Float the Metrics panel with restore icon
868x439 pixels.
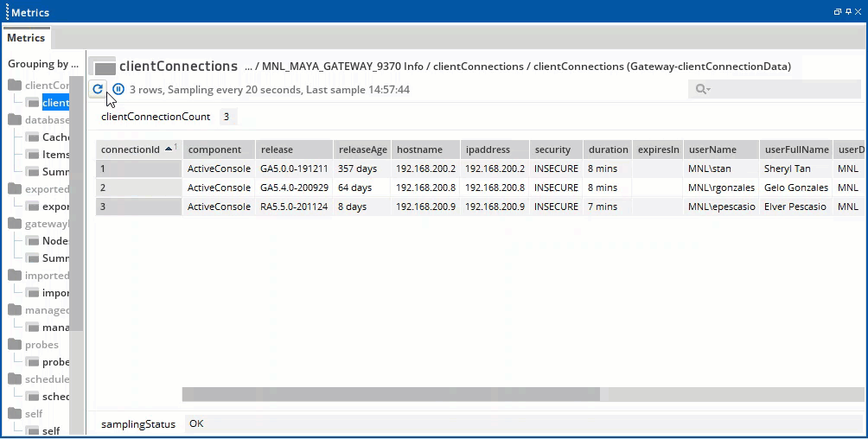[x=838, y=11]
